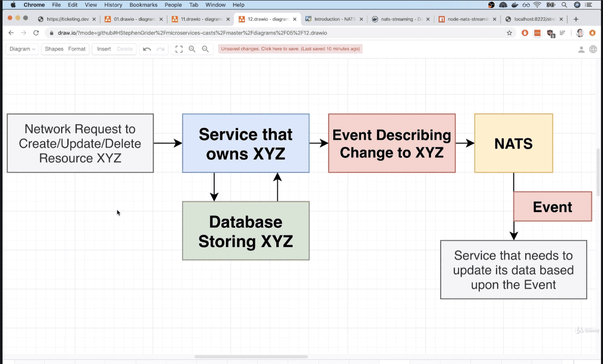Viewport: 603px width, 364px height.
Task: Bookmark this page with the star icon
Action: pyautogui.click(x=509, y=33)
